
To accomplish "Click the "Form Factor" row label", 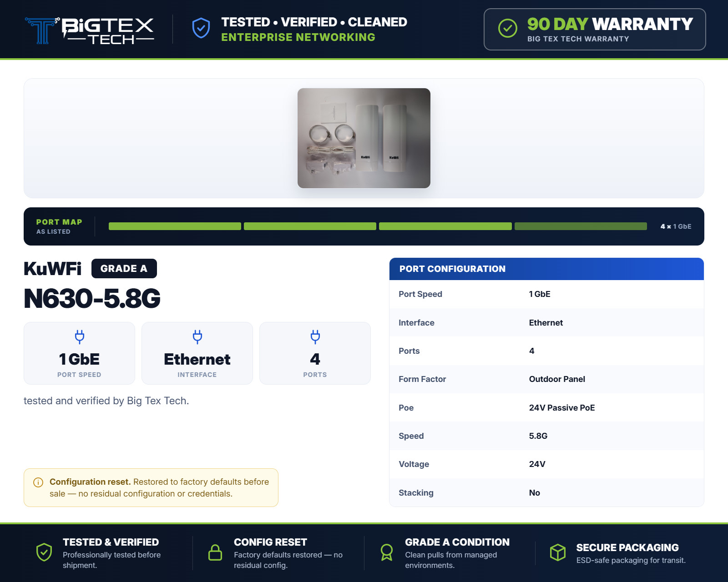I will [x=422, y=379].
